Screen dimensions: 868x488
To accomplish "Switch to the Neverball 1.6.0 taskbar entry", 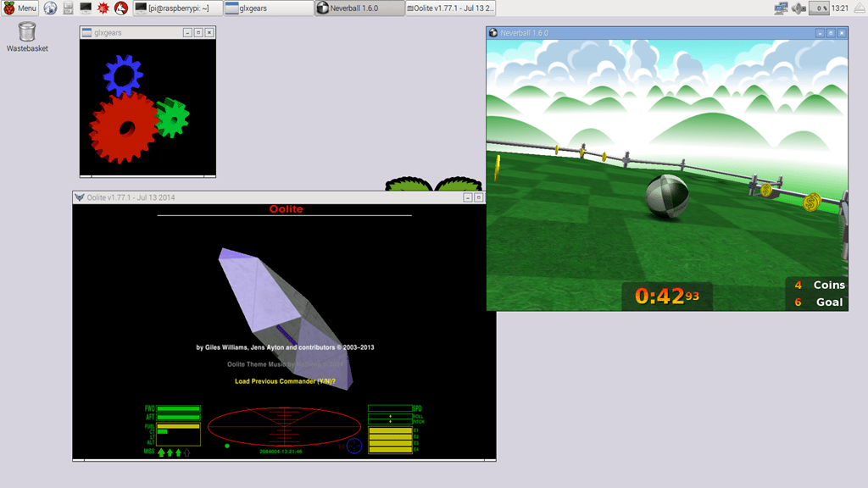I will coord(356,8).
